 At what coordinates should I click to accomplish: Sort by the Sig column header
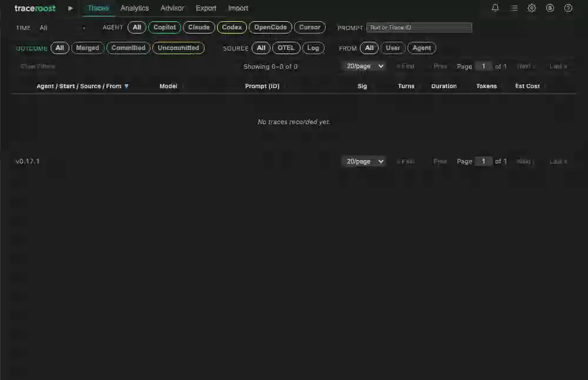[x=362, y=86]
